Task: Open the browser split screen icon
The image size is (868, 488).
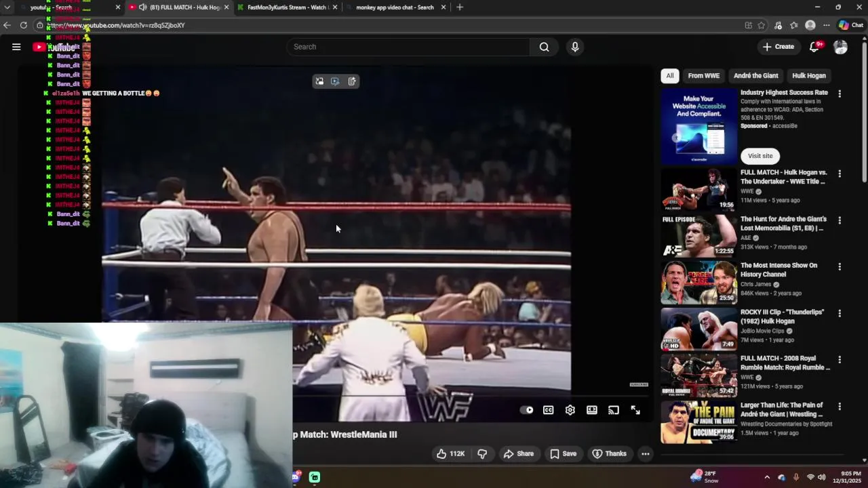Action: click(x=749, y=25)
